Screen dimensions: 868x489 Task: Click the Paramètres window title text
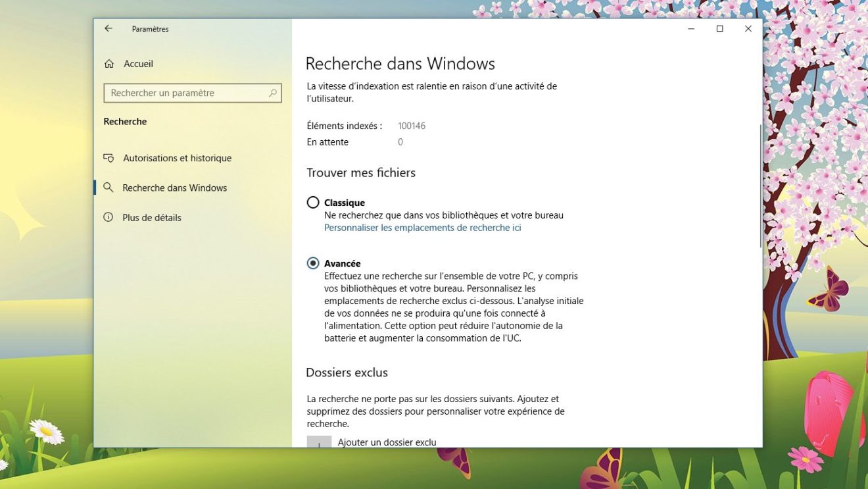click(x=150, y=29)
